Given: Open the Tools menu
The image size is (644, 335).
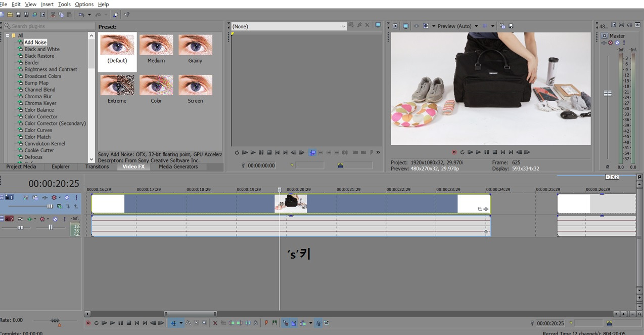Looking at the screenshot, I should tap(64, 4).
